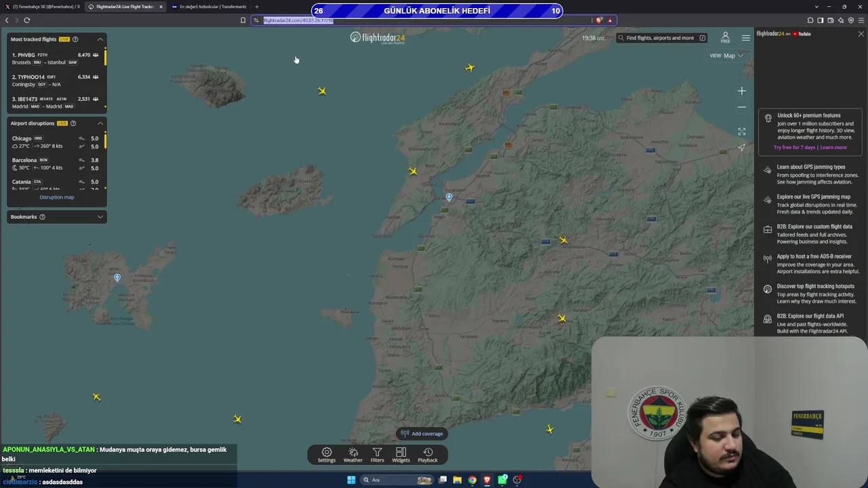Image resolution: width=868 pixels, height=488 pixels.
Task: Open Google Chrome from the taskbar
Action: [x=472, y=480]
